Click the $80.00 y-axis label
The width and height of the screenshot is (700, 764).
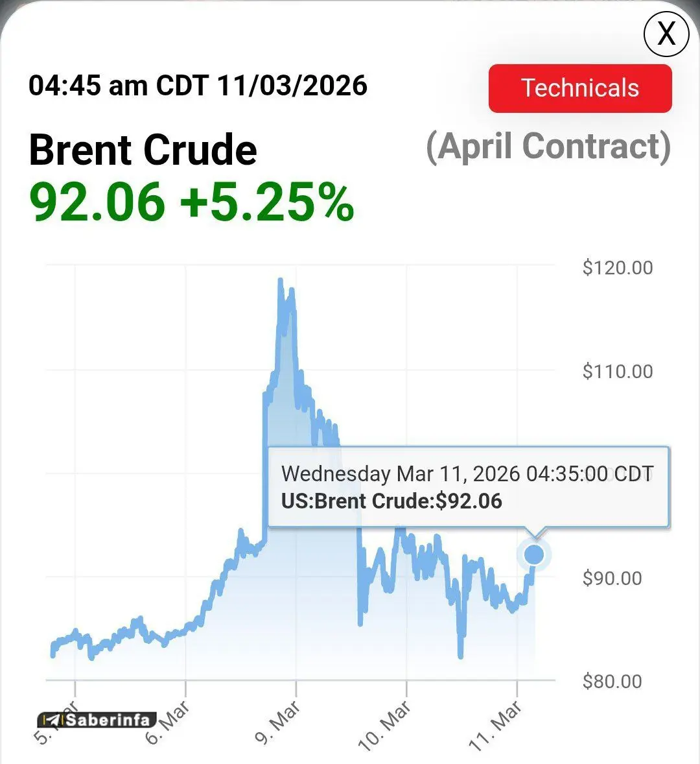pos(612,681)
